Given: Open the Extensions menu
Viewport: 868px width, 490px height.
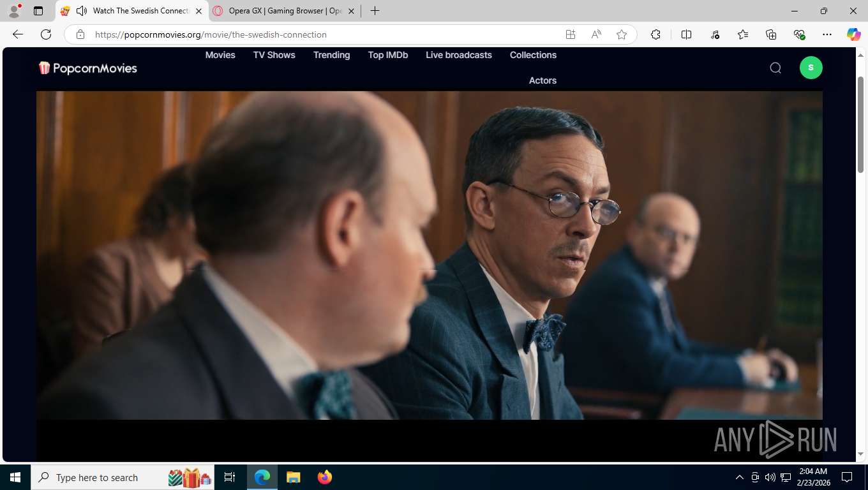Looking at the screenshot, I should [655, 34].
